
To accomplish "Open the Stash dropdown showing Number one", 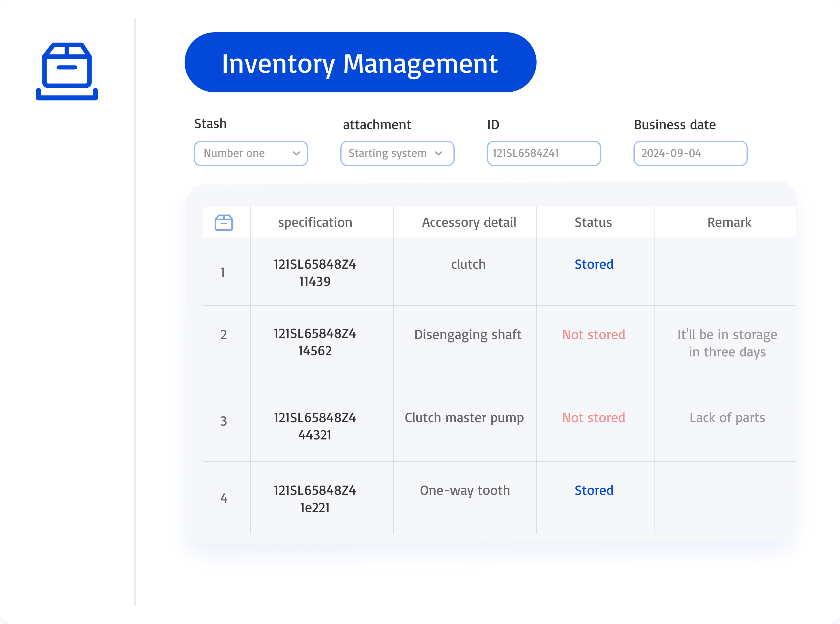I will point(251,153).
